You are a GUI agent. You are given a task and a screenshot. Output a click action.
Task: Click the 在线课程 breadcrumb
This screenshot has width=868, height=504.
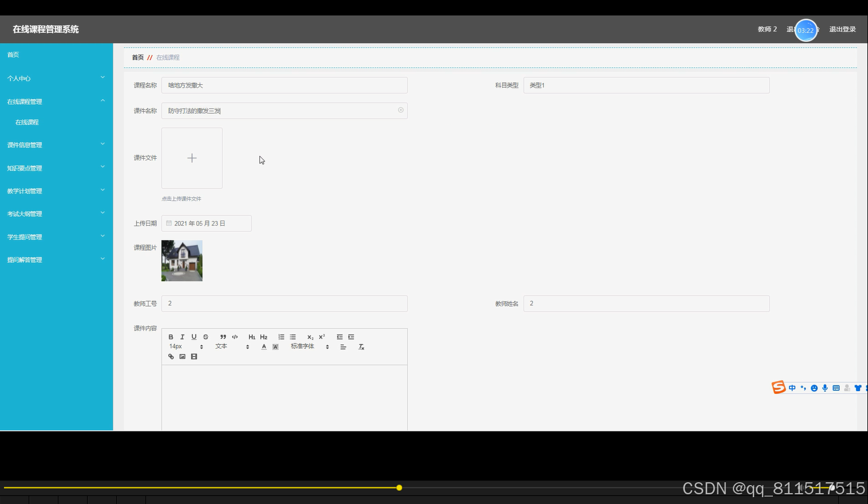coord(168,57)
